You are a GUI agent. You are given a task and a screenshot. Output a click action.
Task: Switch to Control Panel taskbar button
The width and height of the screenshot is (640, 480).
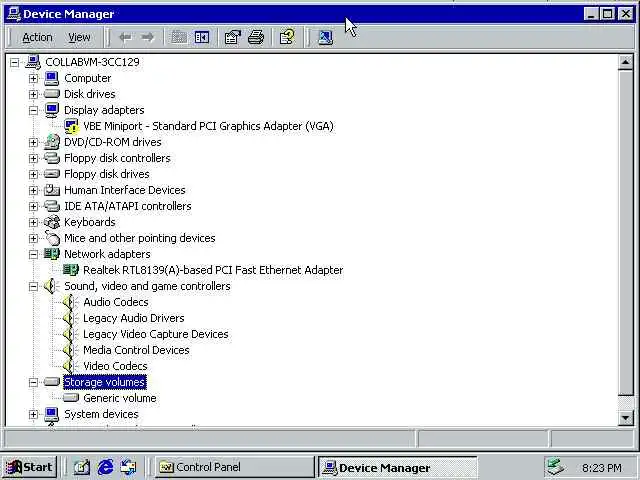pyautogui.click(x=234, y=467)
